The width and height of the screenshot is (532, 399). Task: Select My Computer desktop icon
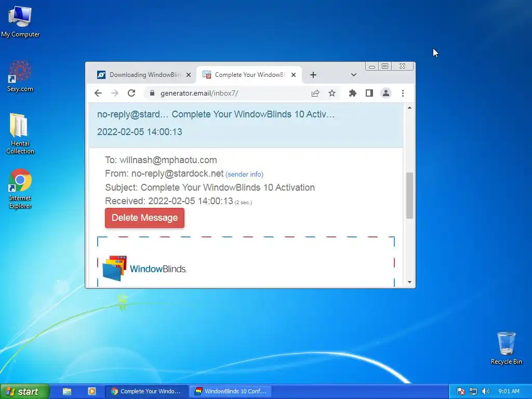20,21
